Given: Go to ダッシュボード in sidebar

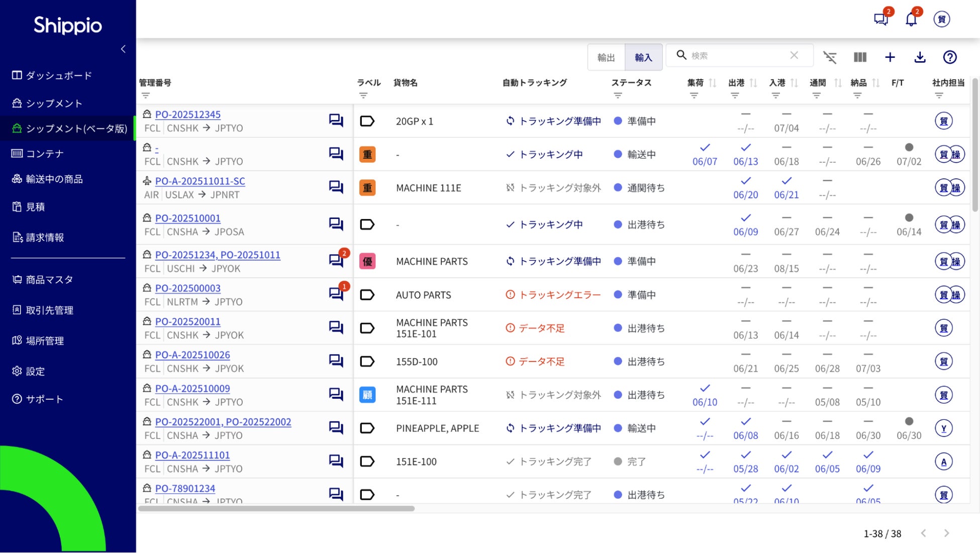Looking at the screenshot, I should [x=59, y=75].
